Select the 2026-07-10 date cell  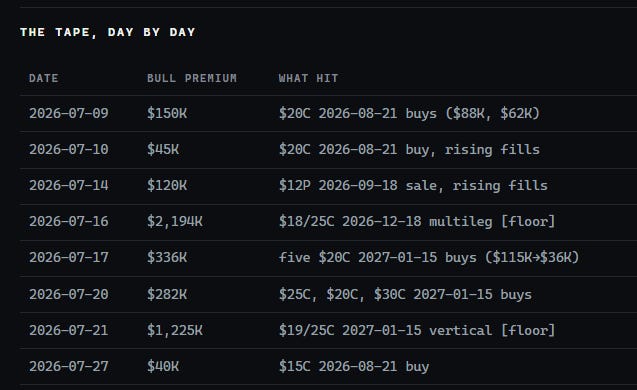(x=69, y=150)
